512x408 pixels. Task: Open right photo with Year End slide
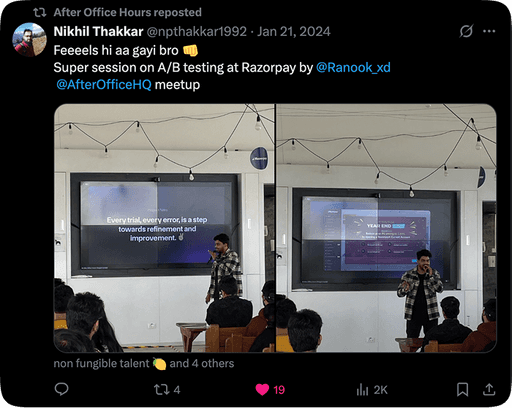pyautogui.click(x=386, y=228)
